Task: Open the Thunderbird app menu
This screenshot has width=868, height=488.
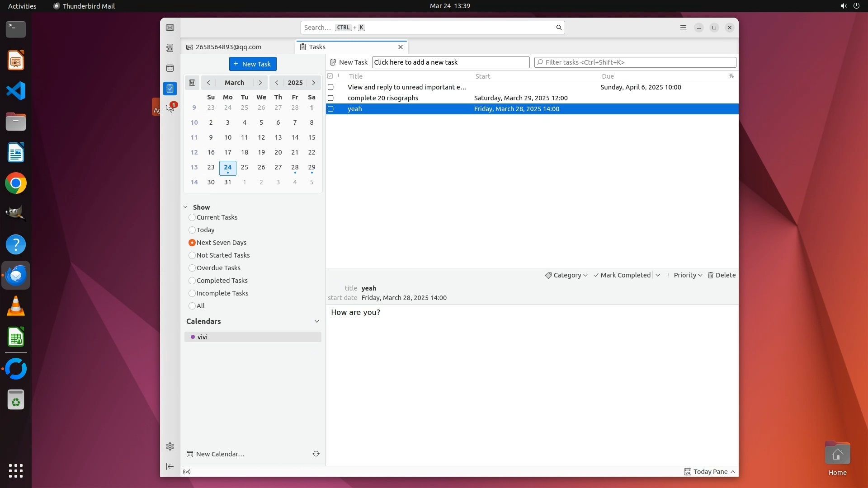Action: pos(683,28)
